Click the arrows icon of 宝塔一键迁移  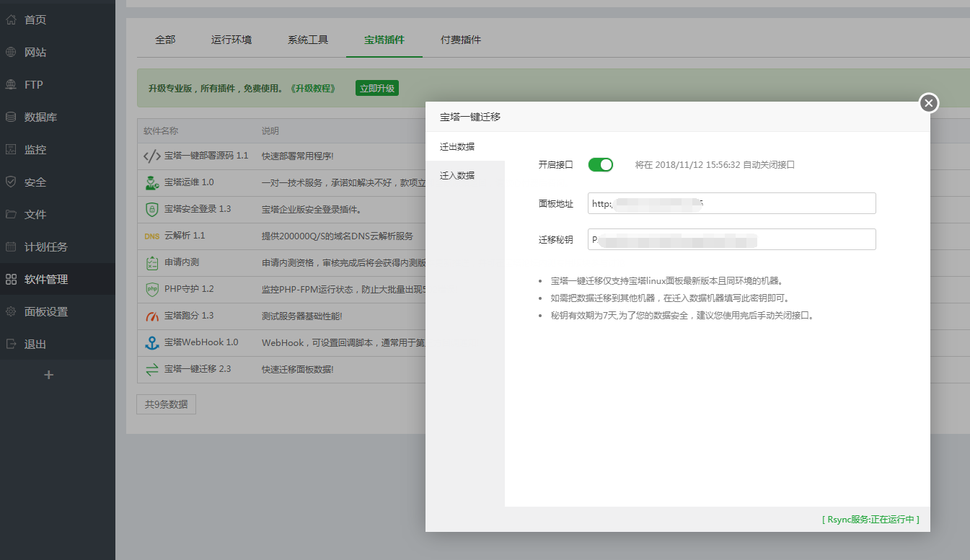coord(152,370)
